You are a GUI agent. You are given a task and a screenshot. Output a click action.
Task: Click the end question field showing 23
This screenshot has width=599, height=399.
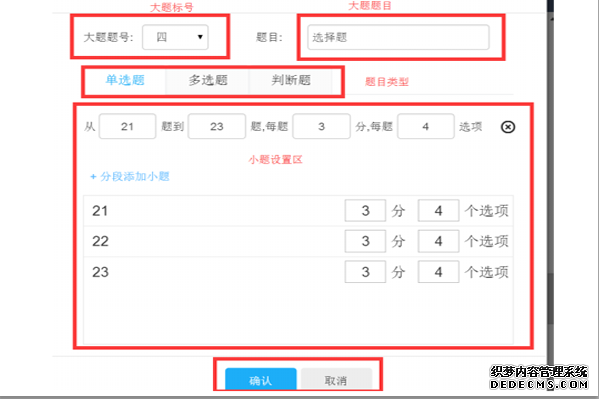click(217, 127)
